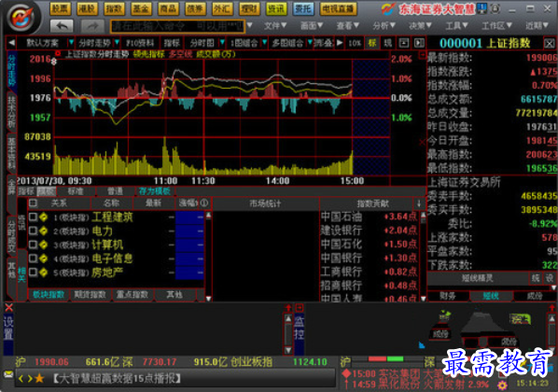Toggle the 标 marker button
The height and width of the screenshot is (392, 558).
(372, 43)
